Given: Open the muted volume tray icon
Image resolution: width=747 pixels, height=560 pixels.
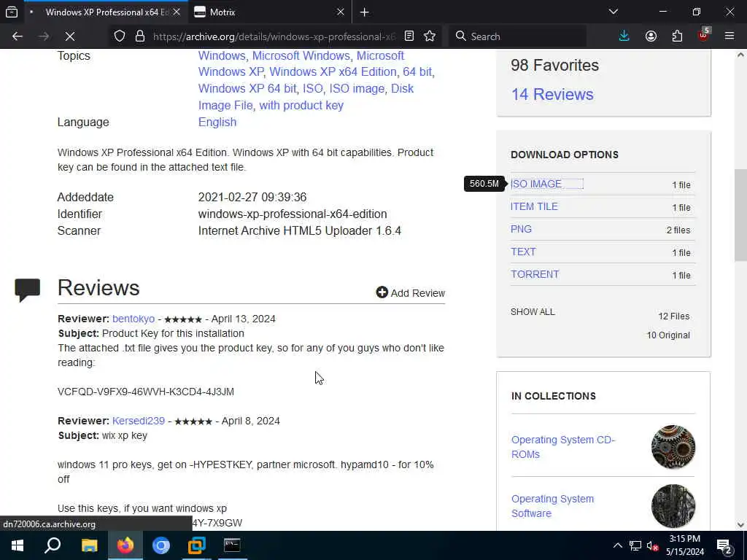Looking at the screenshot, I should [x=652, y=545].
